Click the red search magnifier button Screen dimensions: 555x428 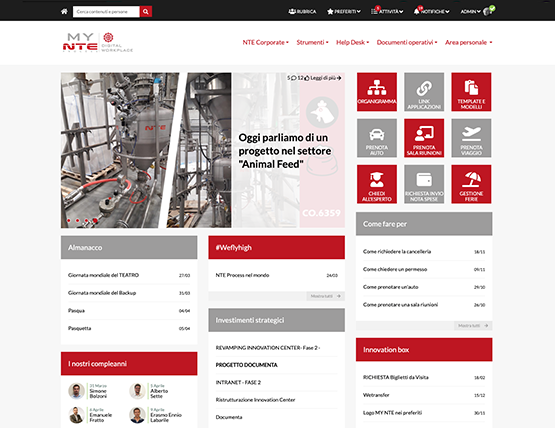tap(146, 12)
